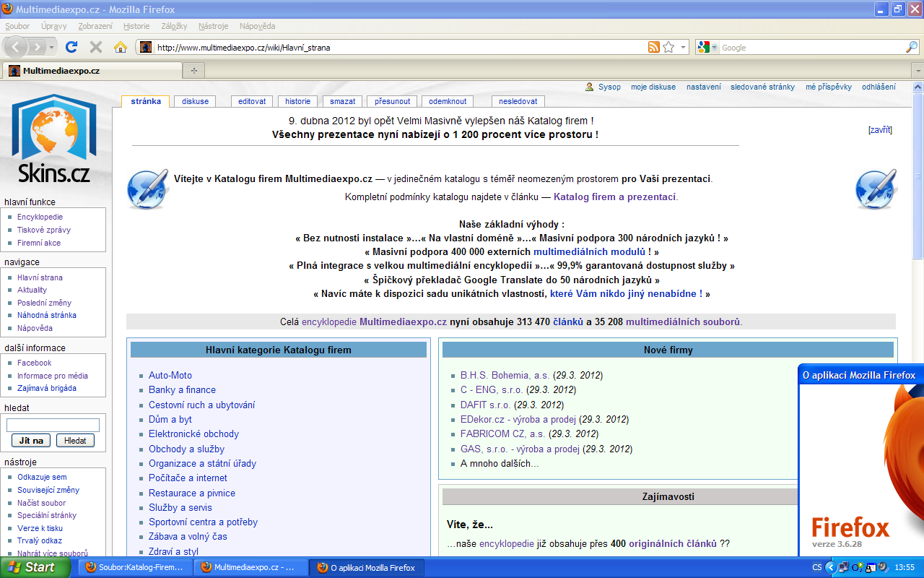Select the historie tab
Image resolution: width=924 pixels, height=578 pixels.
pos(297,101)
